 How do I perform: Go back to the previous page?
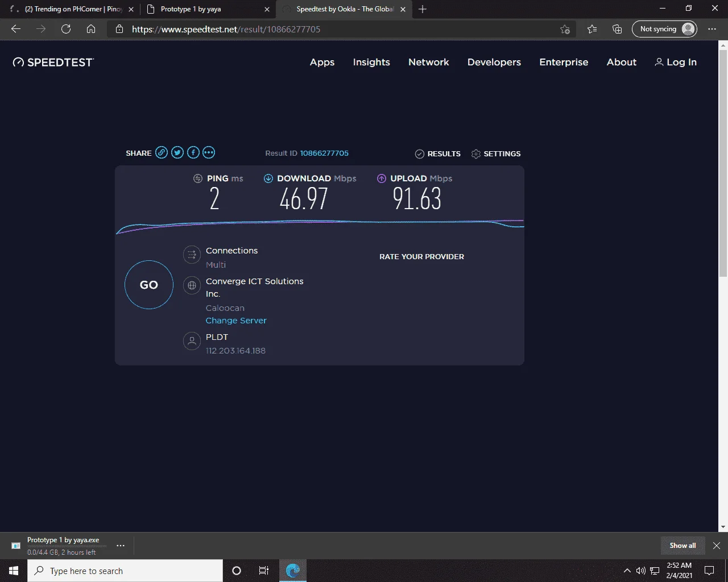click(x=16, y=29)
